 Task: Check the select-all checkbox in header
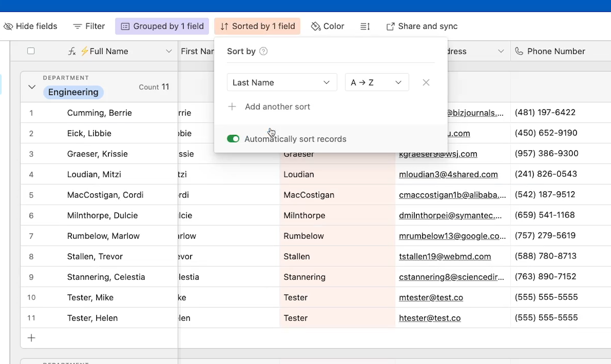pos(31,51)
